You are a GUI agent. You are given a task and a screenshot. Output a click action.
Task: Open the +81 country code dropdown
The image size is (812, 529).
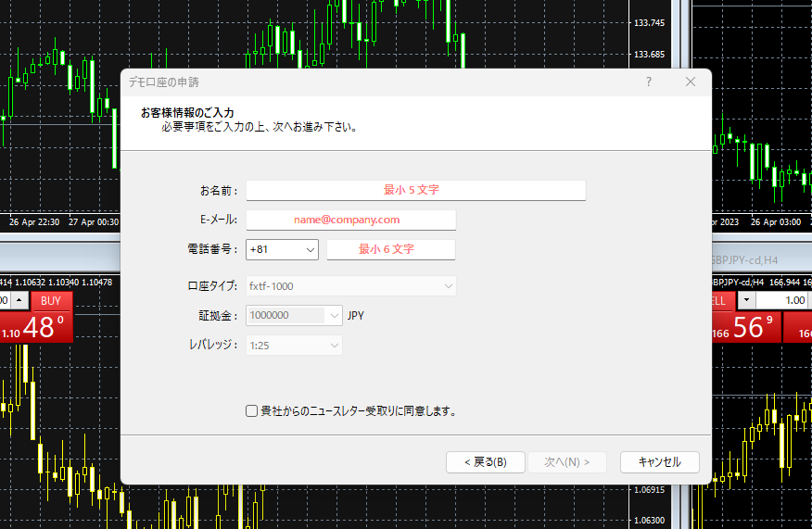click(282, 249)
